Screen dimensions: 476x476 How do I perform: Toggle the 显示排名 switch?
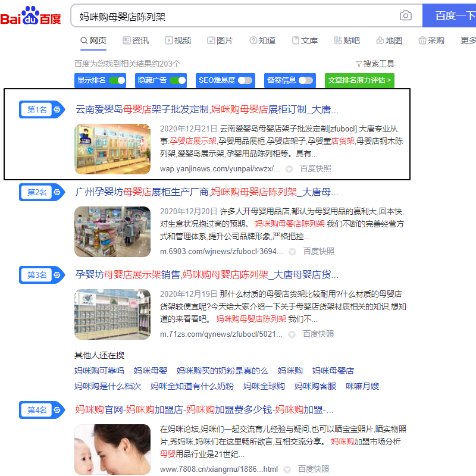pyautogui.click(x=117, y=80)
